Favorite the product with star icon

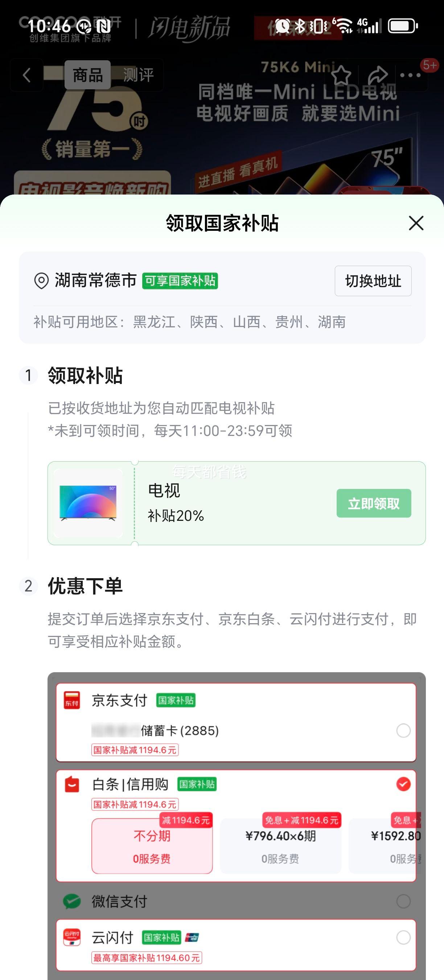(341, 75)
